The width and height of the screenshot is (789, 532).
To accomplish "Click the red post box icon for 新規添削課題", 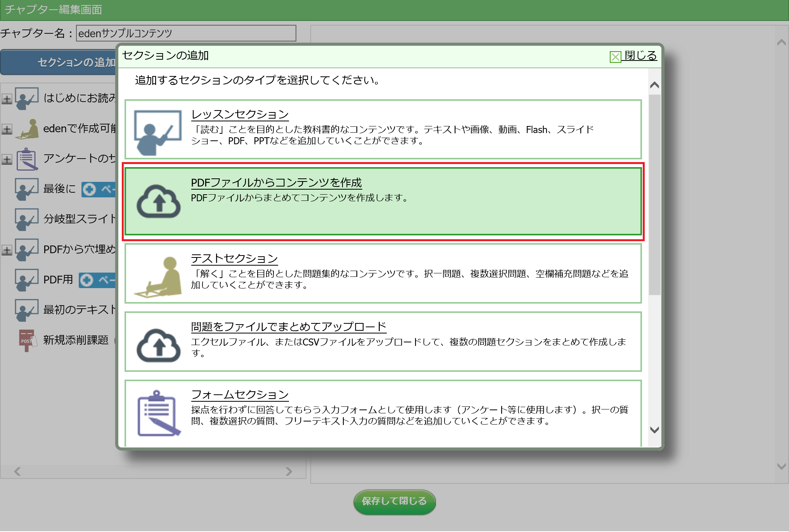I will point(27,340).
